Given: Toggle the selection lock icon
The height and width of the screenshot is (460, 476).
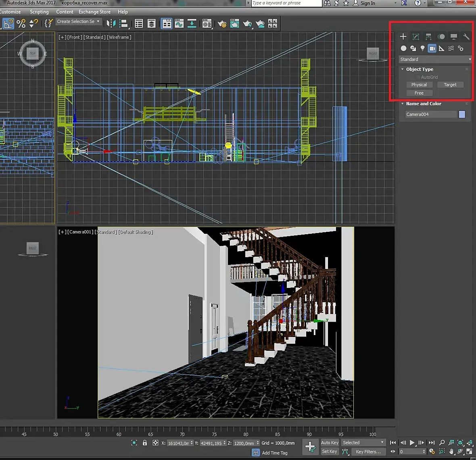Looking at the screenshot, I should click(145, 443).
